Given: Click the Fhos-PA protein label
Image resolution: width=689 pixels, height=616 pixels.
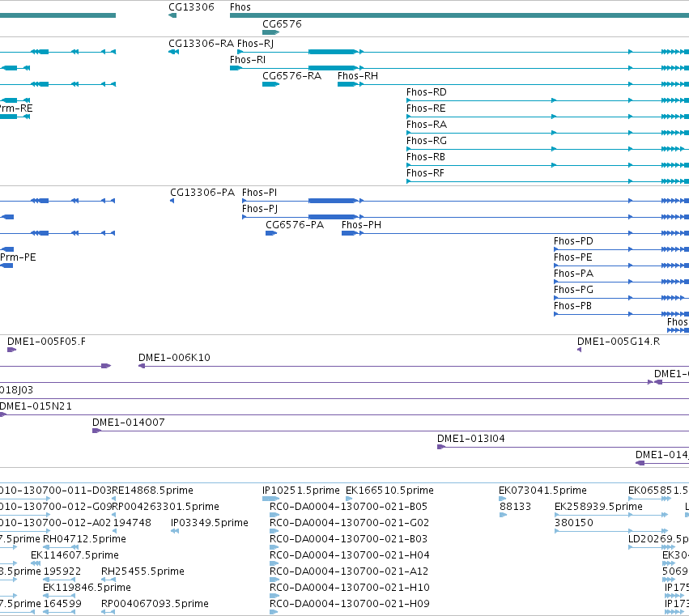Looking at the screenshot, I should click(x=573, y=274).
